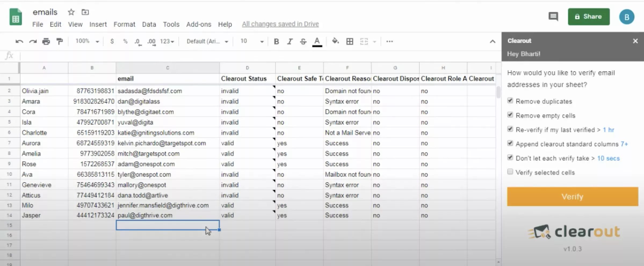Open the comments history icon
The height and width of the screenshot is (266, 644).
click(x=553, y=17)
